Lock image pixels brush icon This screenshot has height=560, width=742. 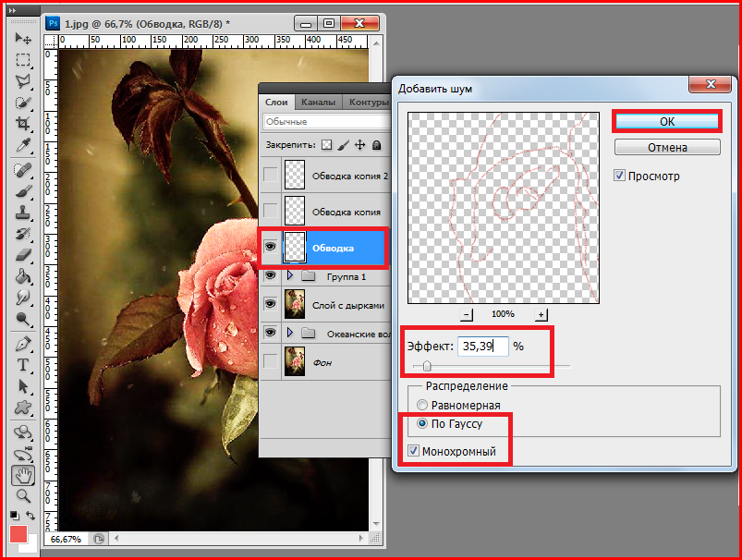pyautogui.click(x=344, y=145)
